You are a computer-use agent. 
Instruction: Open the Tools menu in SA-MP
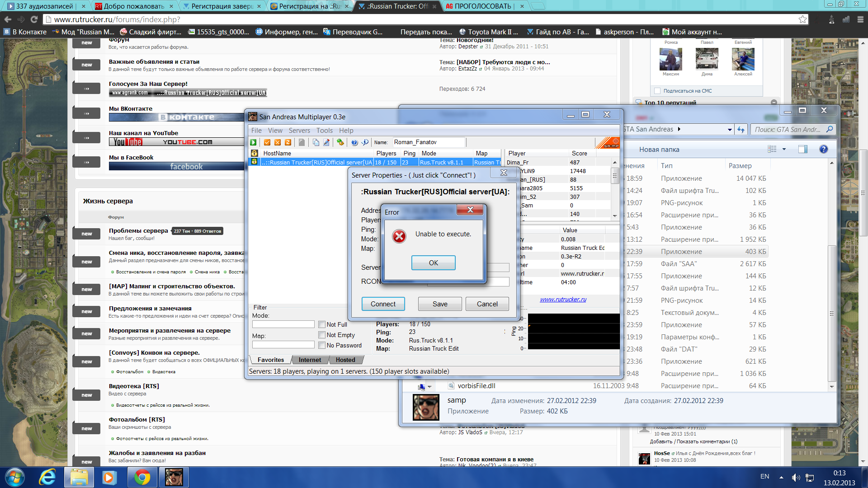pyautogui.click(x=325, y=131)
